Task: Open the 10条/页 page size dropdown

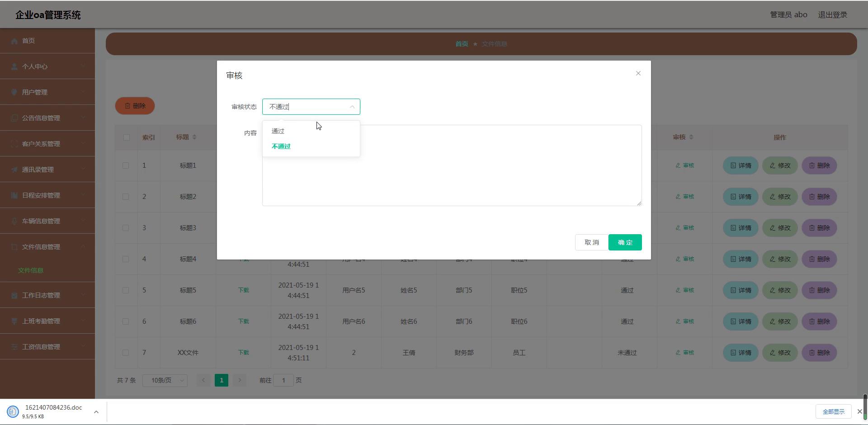Action: [165, 380]
